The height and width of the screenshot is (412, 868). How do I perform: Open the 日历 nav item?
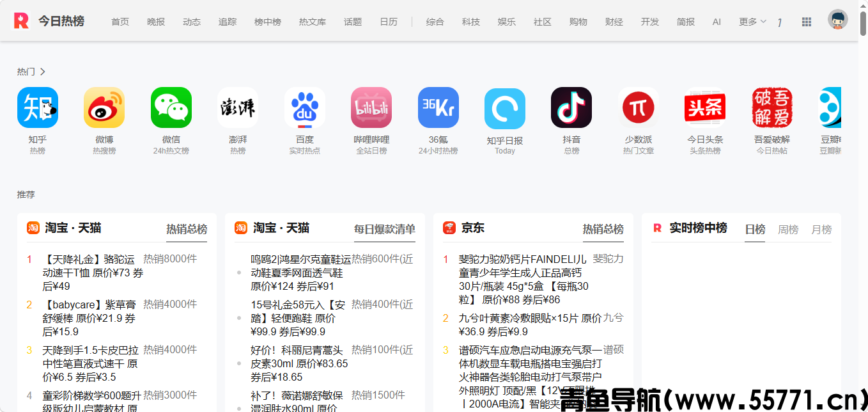coord(389,22)
